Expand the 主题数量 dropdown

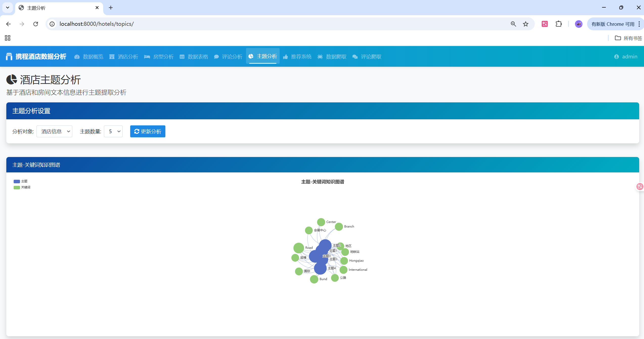[113, 131]
